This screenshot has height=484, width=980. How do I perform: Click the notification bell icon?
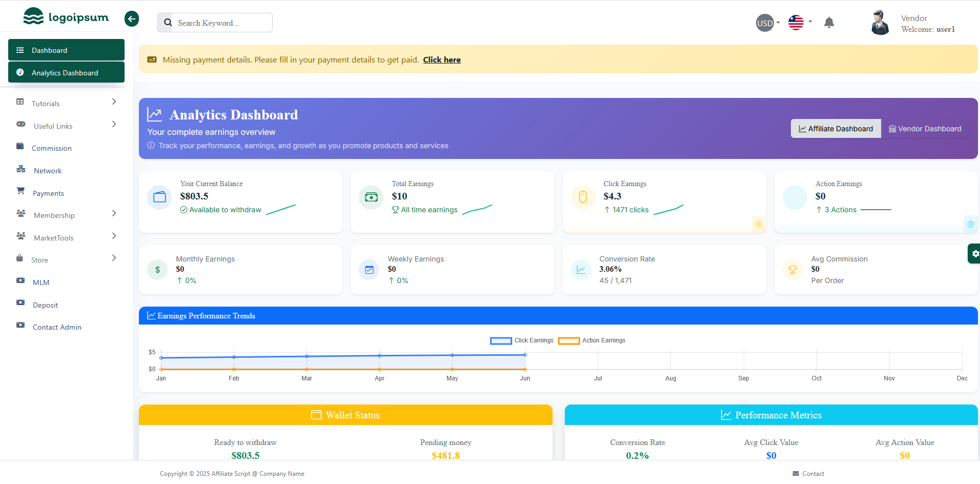829,23
